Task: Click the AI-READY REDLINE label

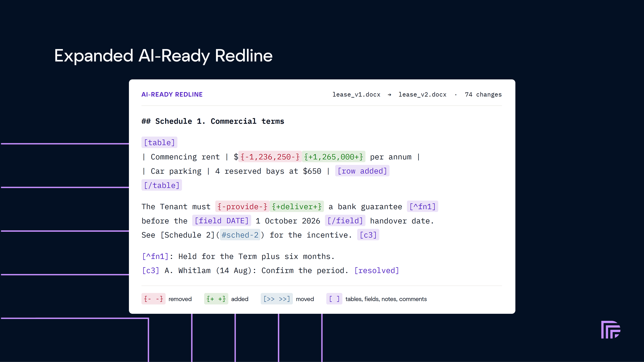Action: tap(172, 94)
